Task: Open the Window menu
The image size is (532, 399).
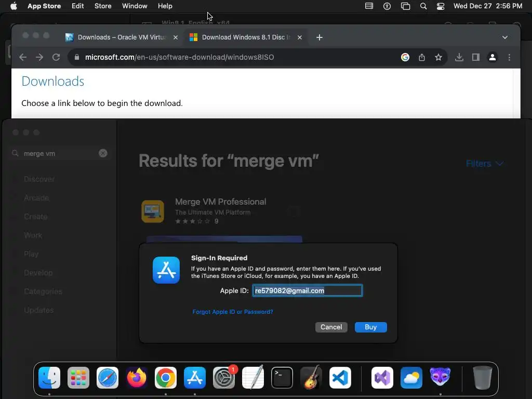Action: click(x=135, y=6)
